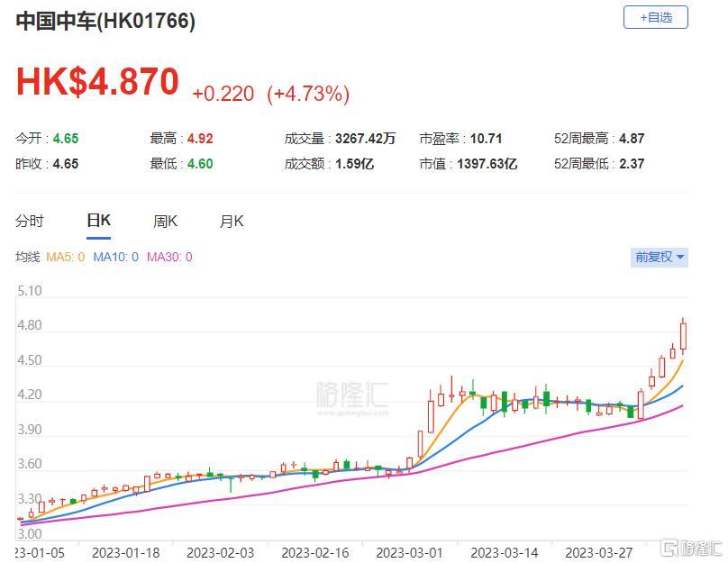Expand the 前复权 dropdown
This screenshot has width=728, height=563.
tap(659, 257)
